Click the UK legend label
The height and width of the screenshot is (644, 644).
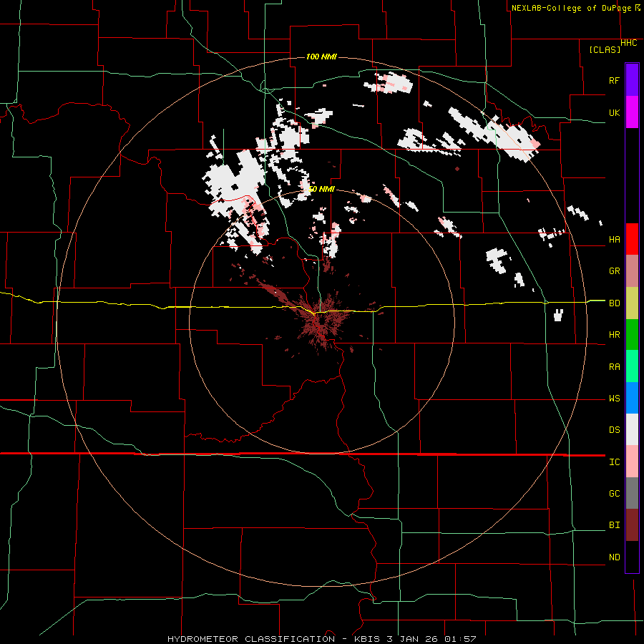click(614, 112)
